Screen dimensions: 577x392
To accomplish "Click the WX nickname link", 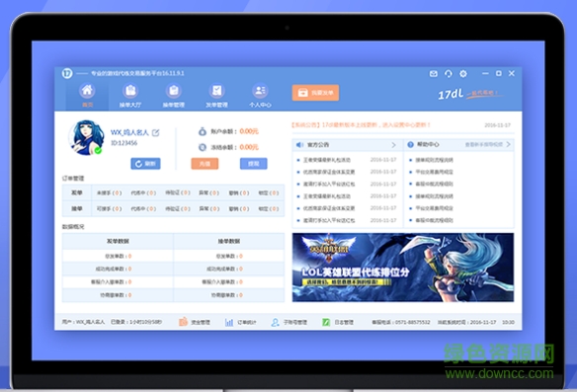I will click(x=129, y=132).
